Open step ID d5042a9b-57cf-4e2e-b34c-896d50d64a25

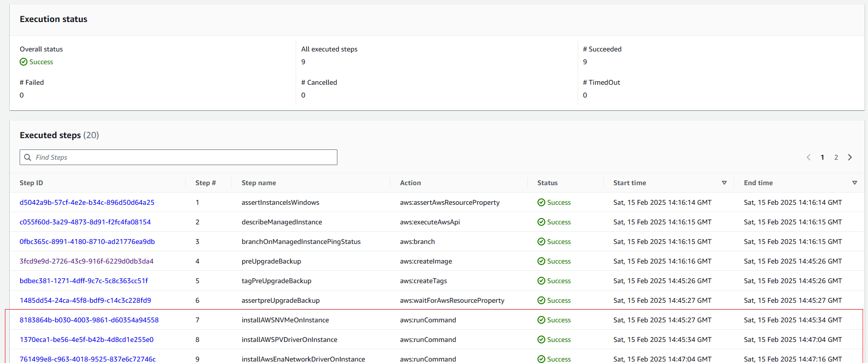click(x=87, y=202)
